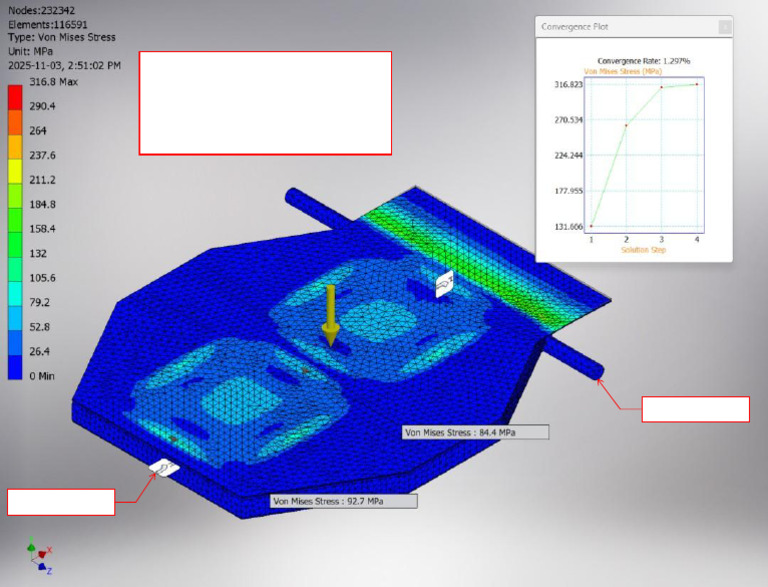This screenshot has height=587, width=768.
Task: Click the 2025-11-03 timestamp text
Action: [64, 65]
